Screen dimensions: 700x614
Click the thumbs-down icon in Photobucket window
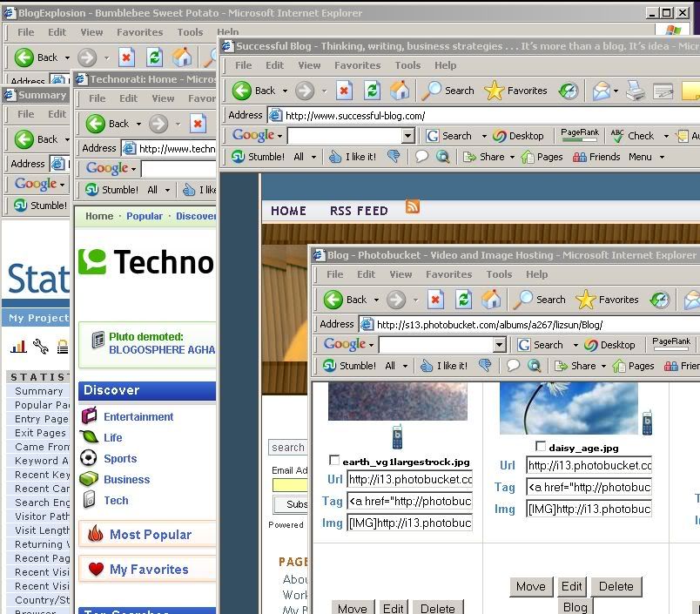[x=485, y=365]
